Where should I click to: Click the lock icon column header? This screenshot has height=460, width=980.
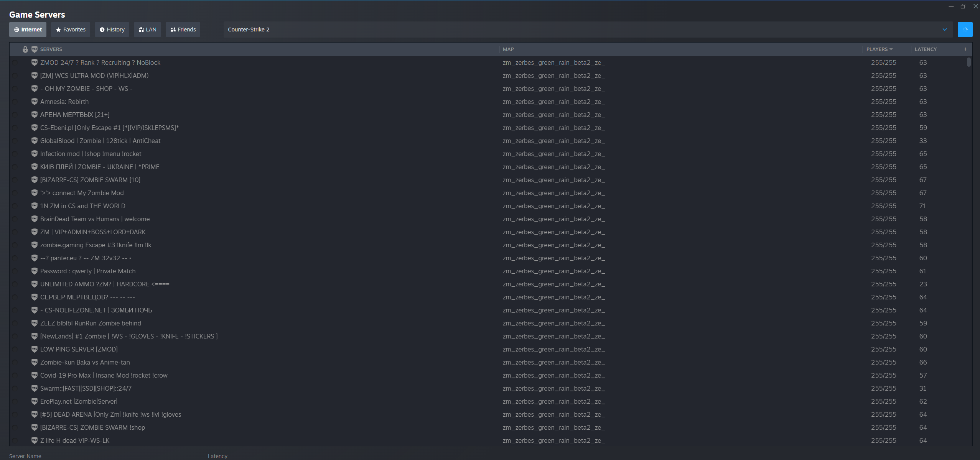(25, 49)
